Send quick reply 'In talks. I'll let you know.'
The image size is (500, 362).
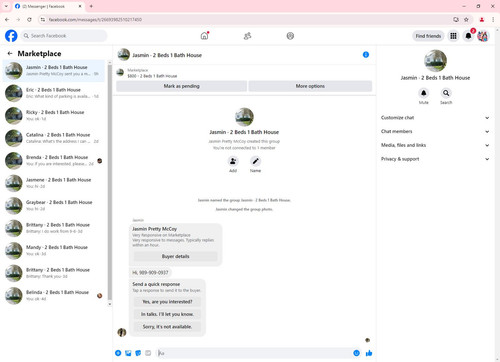tap(167, 314)
